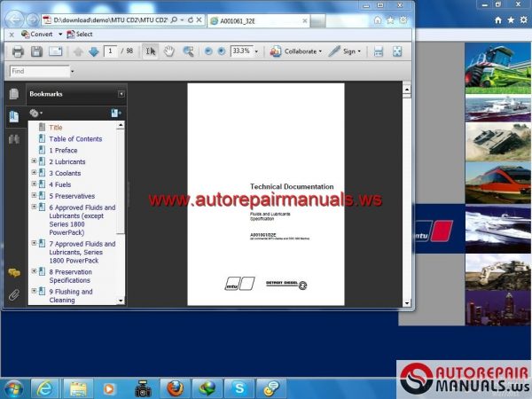
Task: Switch to A001061_32E tab
Action: [258, 21]
